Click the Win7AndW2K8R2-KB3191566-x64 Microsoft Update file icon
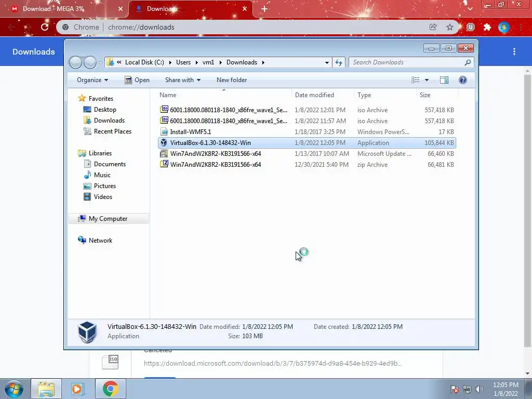Viewport: 532px width, 399px height. pos(164,154)
